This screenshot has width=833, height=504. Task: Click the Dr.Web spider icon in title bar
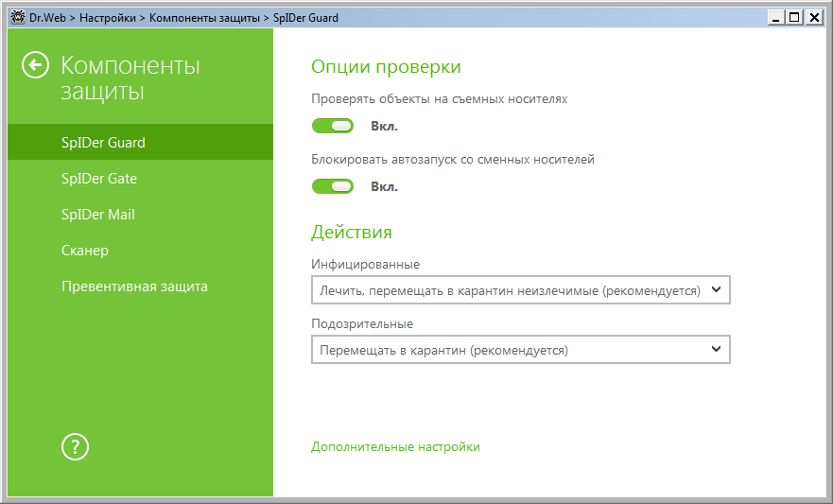[x=16, y=17]
